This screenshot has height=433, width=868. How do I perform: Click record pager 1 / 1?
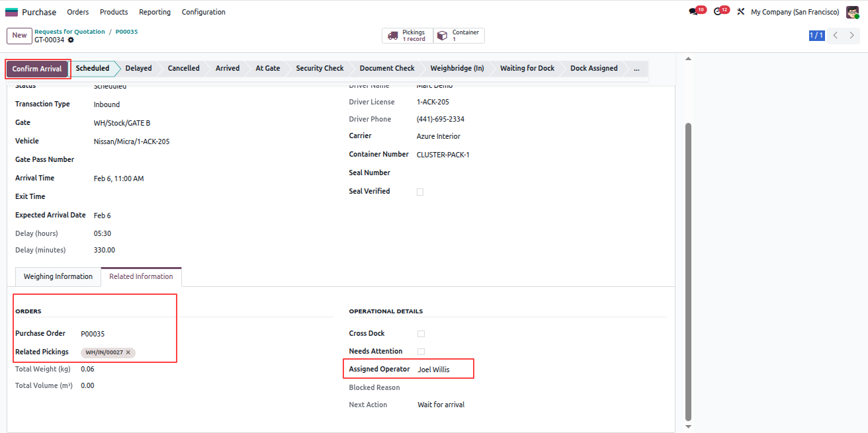(x=816, y=36)
